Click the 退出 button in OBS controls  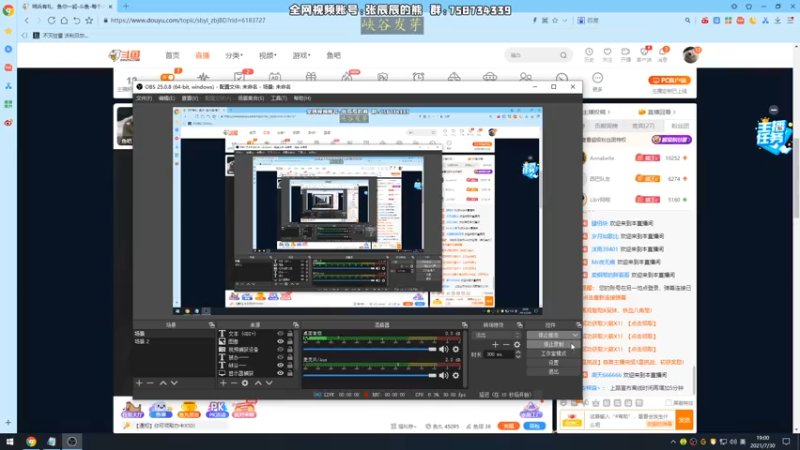553,372
